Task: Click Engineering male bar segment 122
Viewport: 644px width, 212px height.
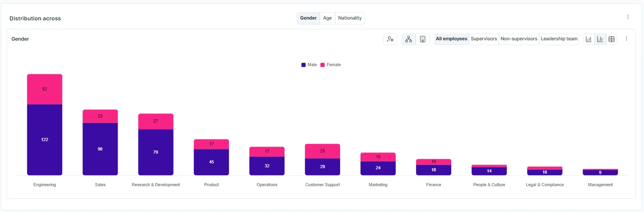Action: (45, 140)
